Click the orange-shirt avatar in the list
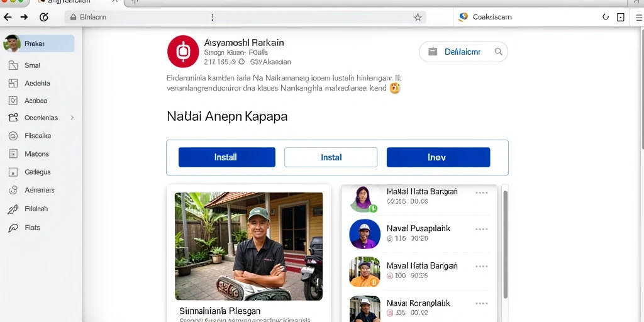Screen dimensions: 644x322 click(365, 272)
